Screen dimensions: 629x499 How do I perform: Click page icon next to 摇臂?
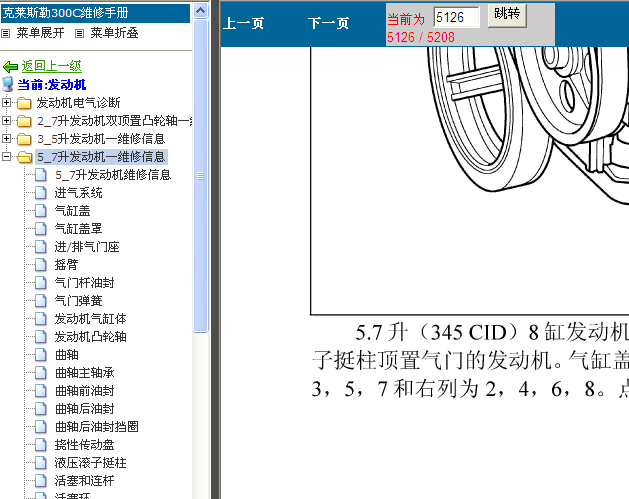click(41, 265)
